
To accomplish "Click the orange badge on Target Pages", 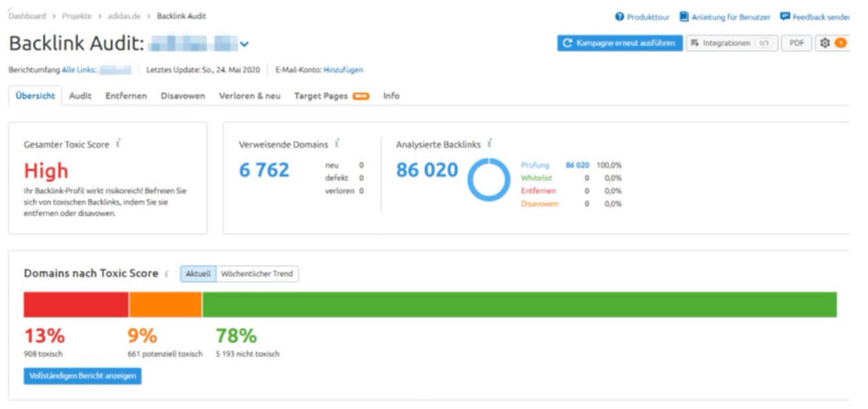I will point(361,97).
